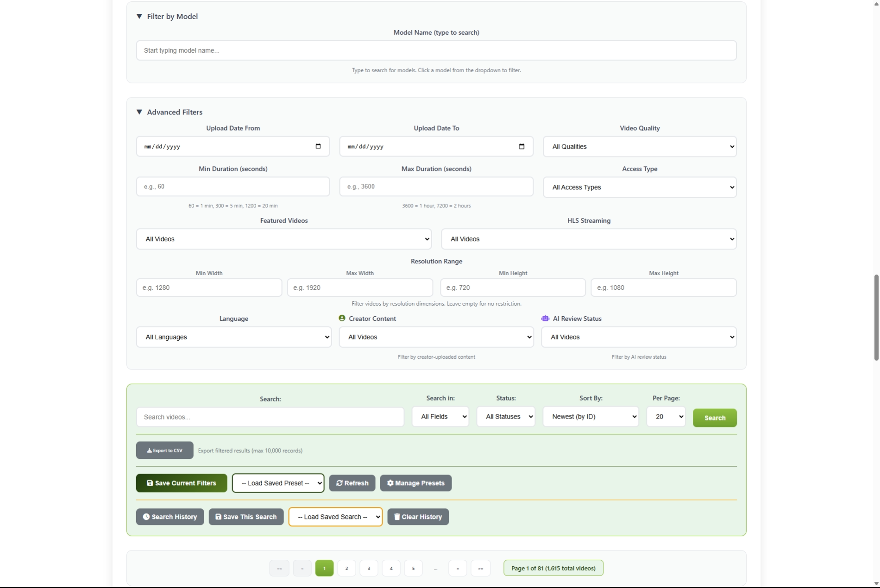The image size is (880, 588).
Task: Click the Search videos text field
Action: (x=270, y=417)
